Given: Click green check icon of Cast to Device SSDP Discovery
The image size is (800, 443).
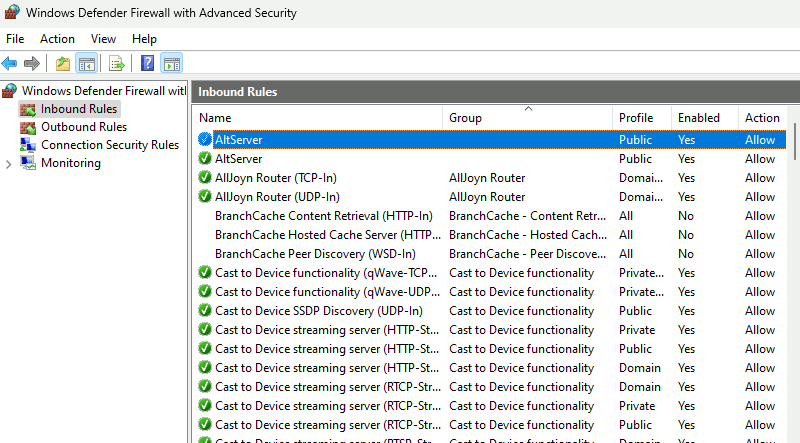Looking at the screenshot, I should 205,310.
